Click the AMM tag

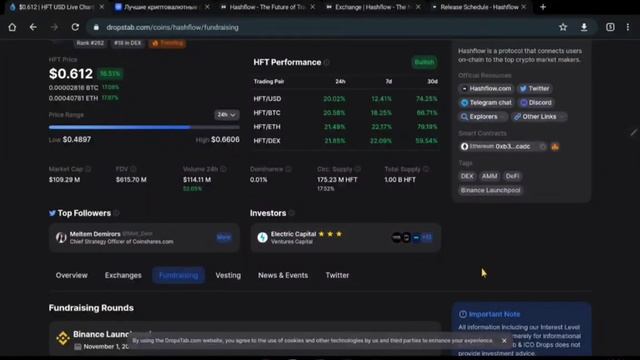[x=489, y=176]
